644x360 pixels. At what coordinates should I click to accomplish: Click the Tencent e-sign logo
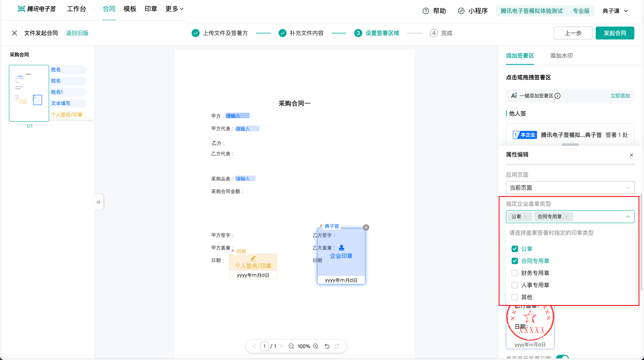pyautogui.click(x=36, y=9)
